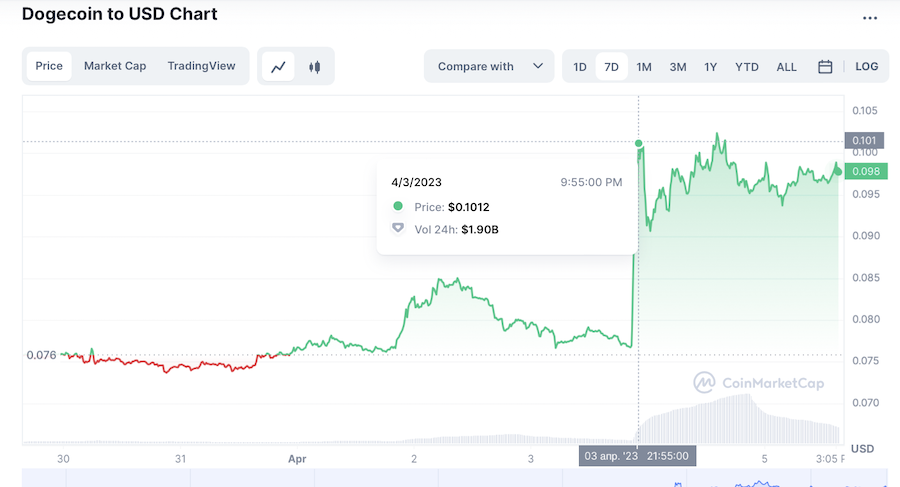Set the range to YTD
Image resolution: width=900 pixels, height=487 pixels.
pyautogui.click(x=747, y=67)
